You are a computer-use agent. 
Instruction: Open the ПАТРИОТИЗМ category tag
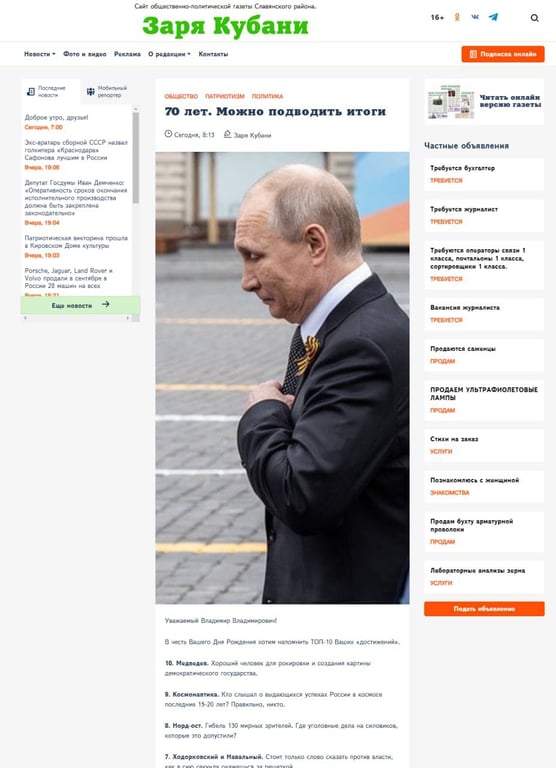click(224, 96)
